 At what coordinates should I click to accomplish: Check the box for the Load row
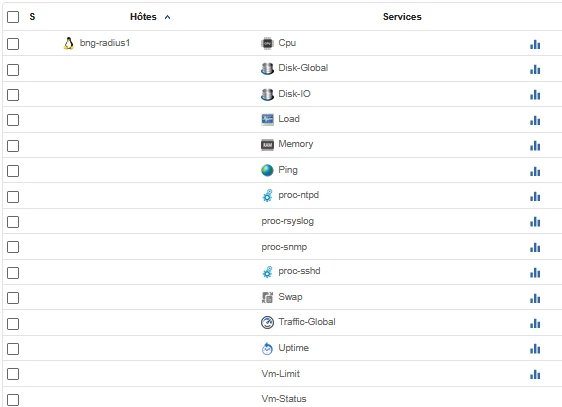click(13, 120)
